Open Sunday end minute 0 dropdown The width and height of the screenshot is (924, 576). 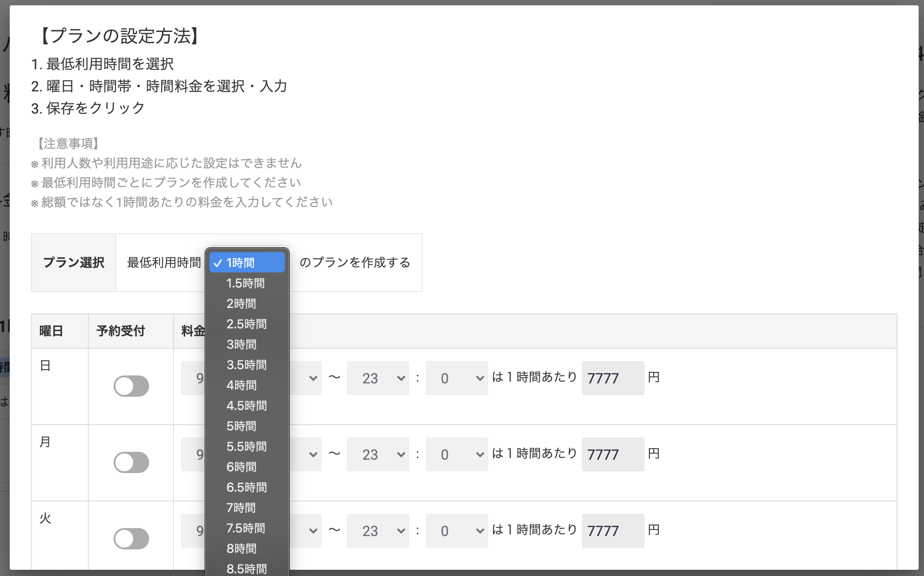(x=457, y=378)
